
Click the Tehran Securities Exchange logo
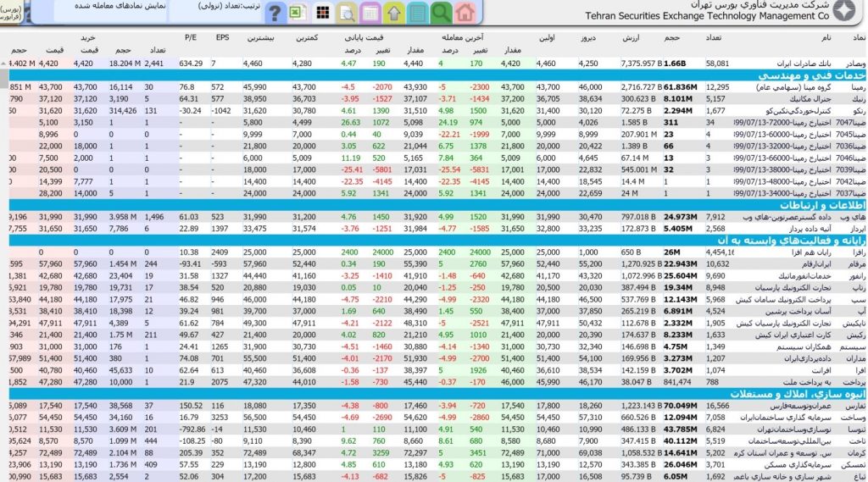(845, 10)
